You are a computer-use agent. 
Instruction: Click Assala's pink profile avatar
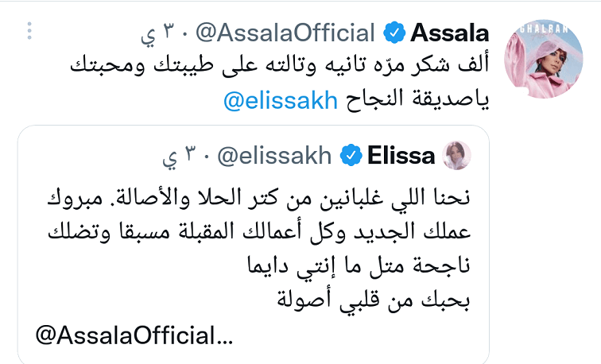[x=543, y=59]
